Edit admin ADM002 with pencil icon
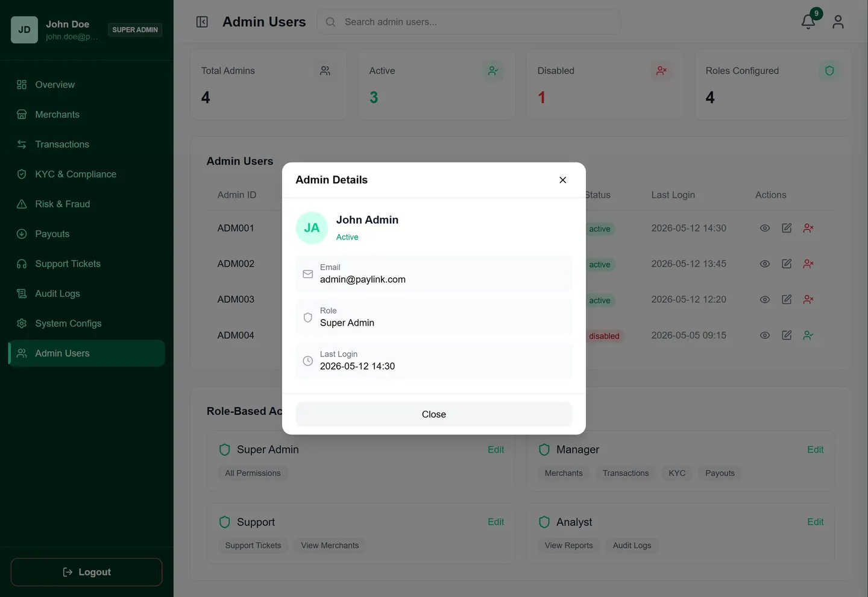Viewport: 868px width, 597px height. coord(787,264)
